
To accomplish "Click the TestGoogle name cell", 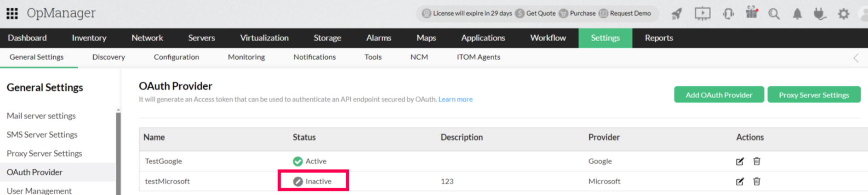I will [163, 161].
